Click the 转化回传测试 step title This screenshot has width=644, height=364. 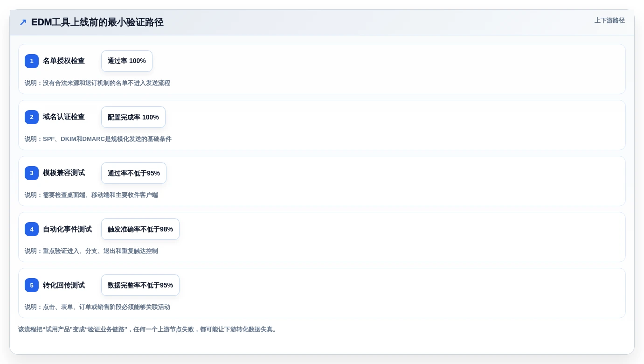[64, 285]
